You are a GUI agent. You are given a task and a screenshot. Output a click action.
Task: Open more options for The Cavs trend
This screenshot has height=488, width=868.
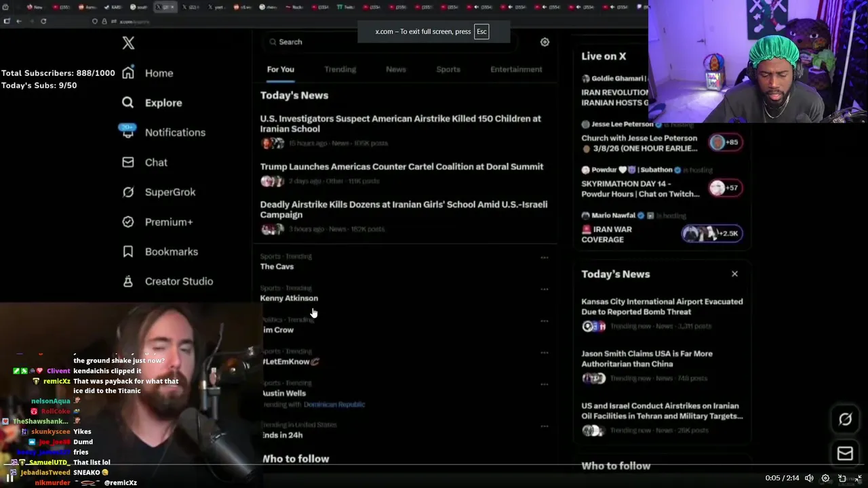pos(544,258)
